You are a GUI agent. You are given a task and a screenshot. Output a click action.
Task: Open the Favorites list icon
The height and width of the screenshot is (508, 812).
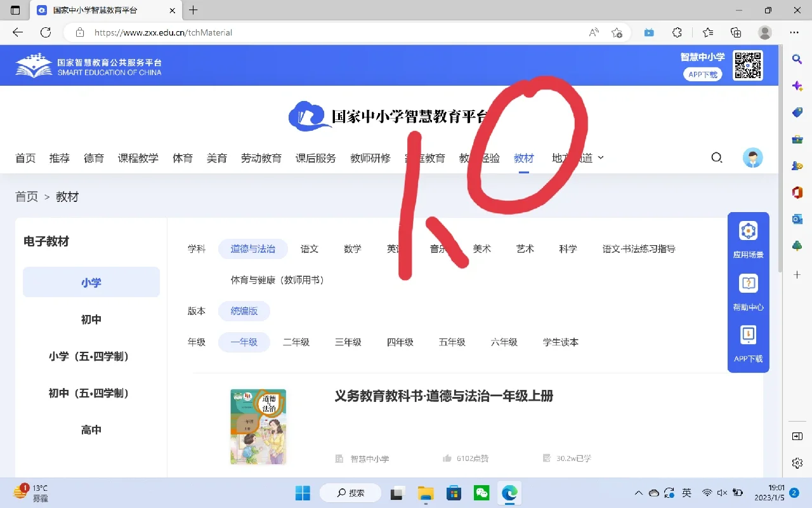click(x=708, y=32)
